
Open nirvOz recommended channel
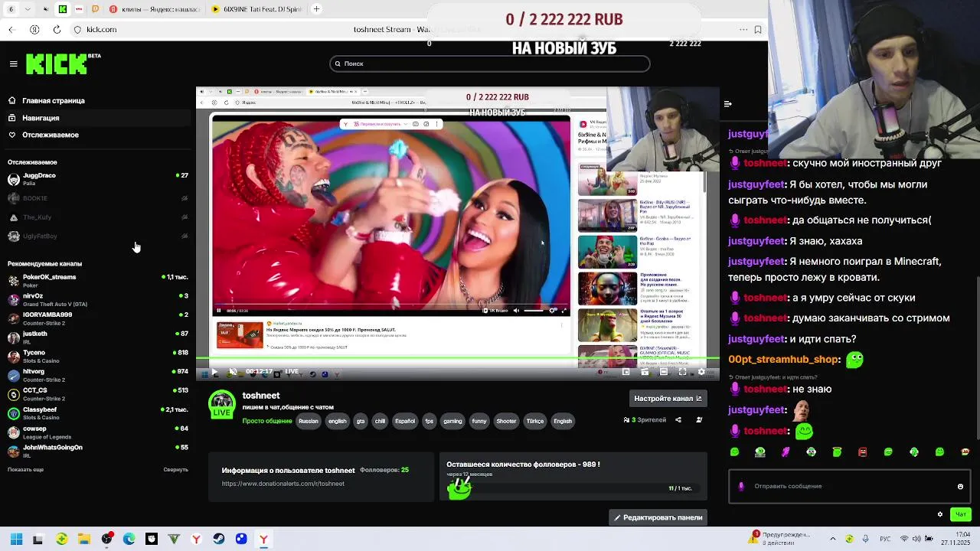click(x=97, y=299)
